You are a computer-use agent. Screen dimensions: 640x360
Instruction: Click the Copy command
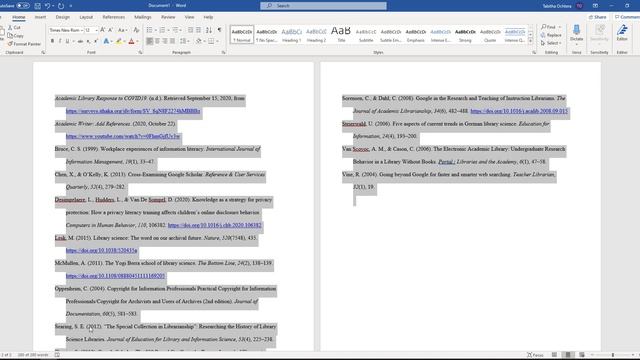tap(16, 36)
